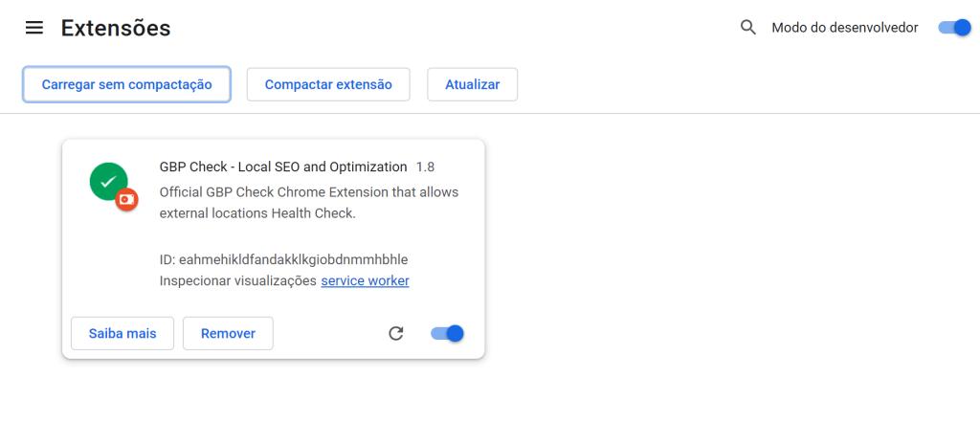Select the extension ID text
The height and width of the screenshot is (422, 980).
click(283, 258)
